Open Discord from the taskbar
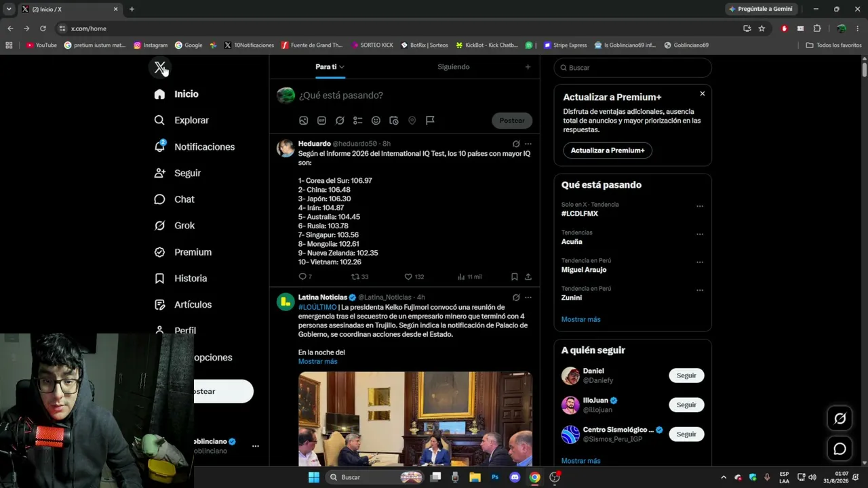The height and width of the screenshot is (488, 868). tap(515, 477)
